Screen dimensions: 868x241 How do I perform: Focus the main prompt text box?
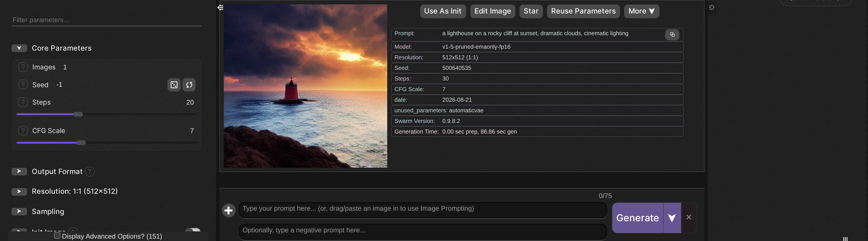click(x=422, y=210)
